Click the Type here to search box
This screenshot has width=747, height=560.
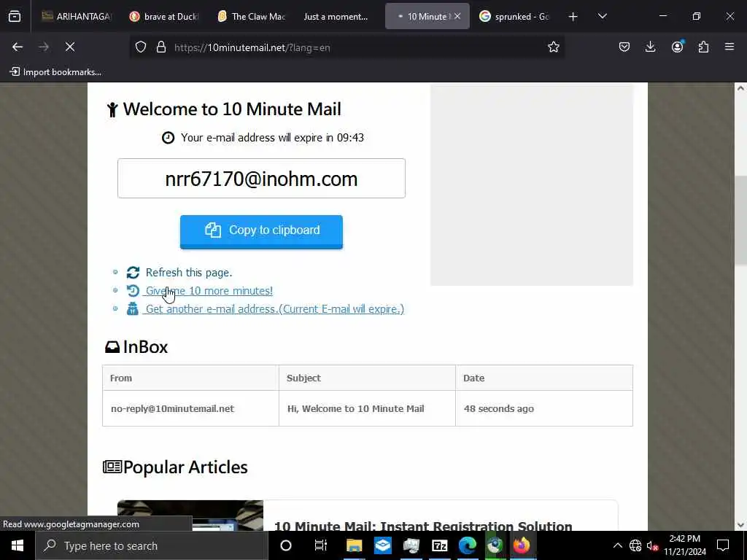tap(152, 545)
